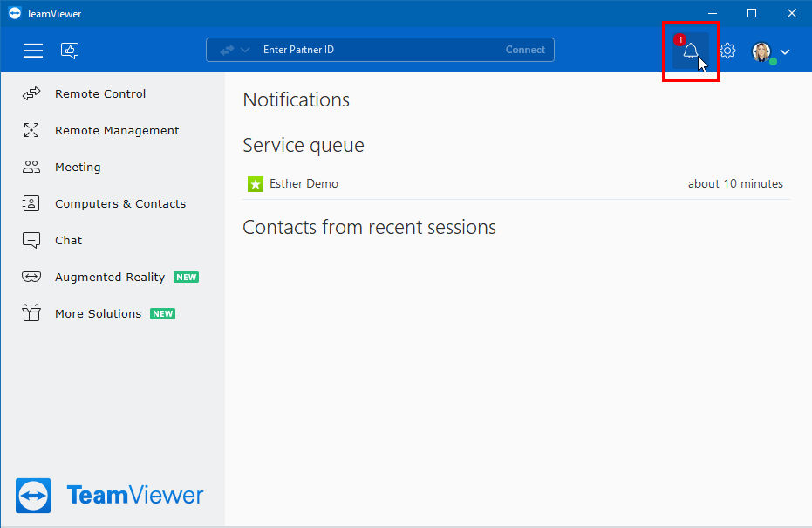Close the TeamViewer window
812x528 pixels.
point(792,13)
